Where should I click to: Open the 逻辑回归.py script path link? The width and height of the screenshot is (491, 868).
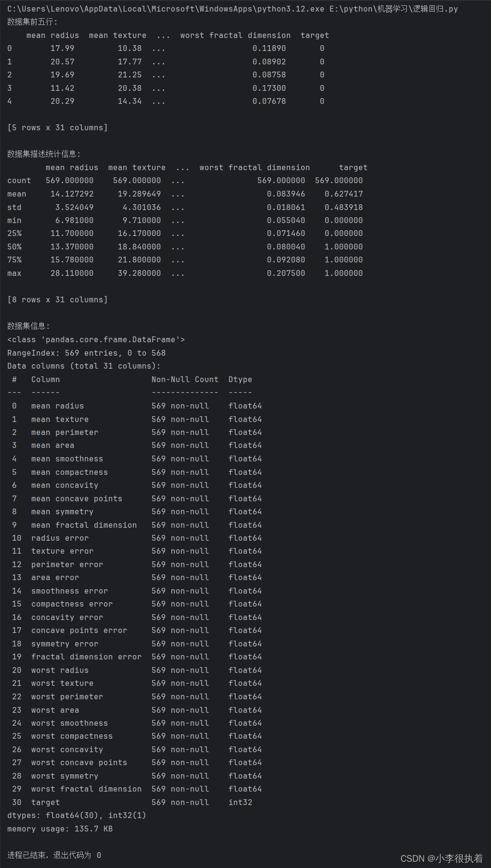point(393,9)
